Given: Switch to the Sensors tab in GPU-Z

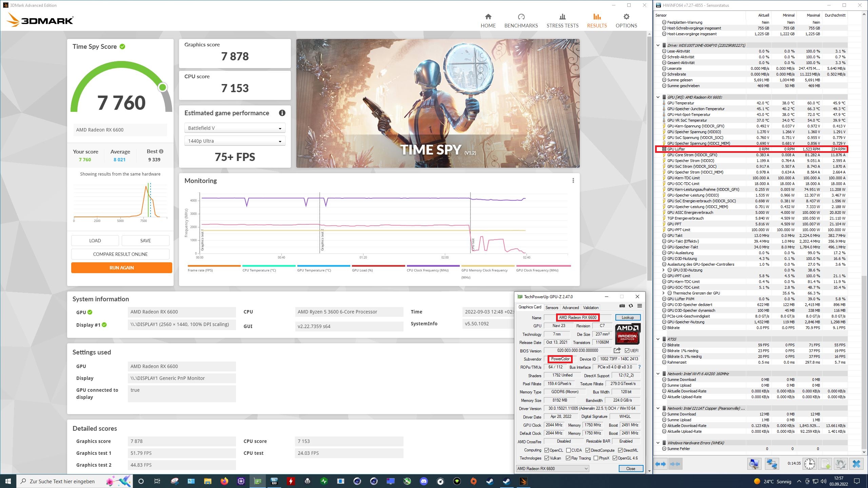Looking at the screenshot, I should [552, 307].
